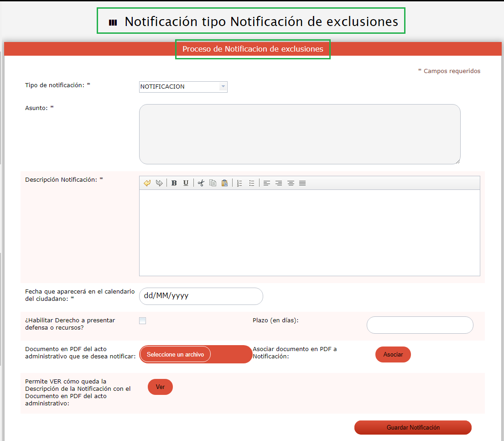Image resolution: width=504 pixels, height=441 pixels.
Task: Click the Redo icon in the editor toolbar
Action: 159,183
